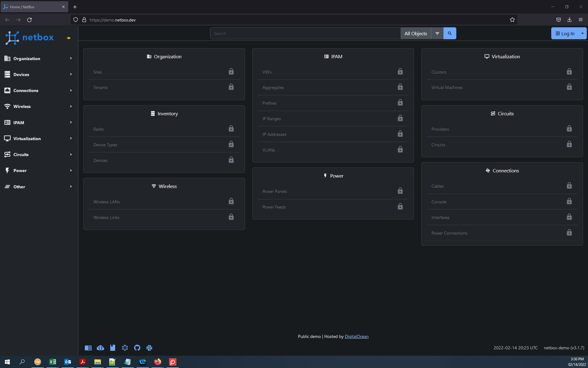The image size is (588, 368).
Task: Click the Log In button
Action: pos(565,33)
